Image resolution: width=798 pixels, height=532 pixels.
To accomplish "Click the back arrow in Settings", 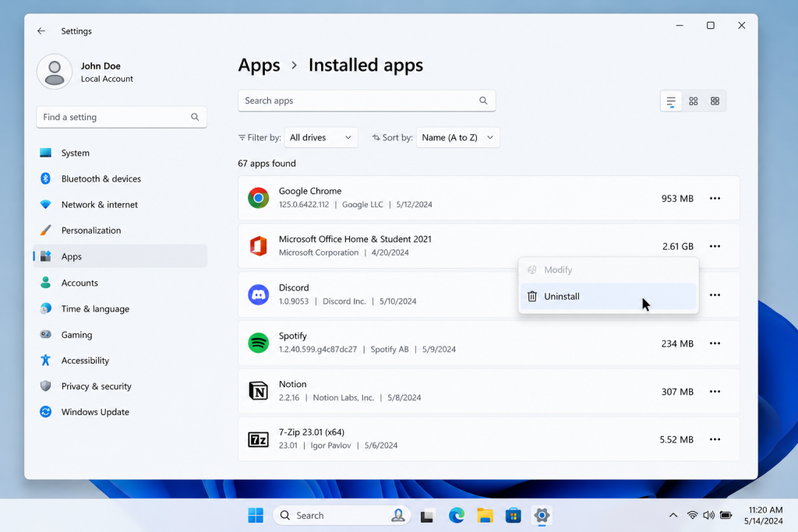I will 41,31.
